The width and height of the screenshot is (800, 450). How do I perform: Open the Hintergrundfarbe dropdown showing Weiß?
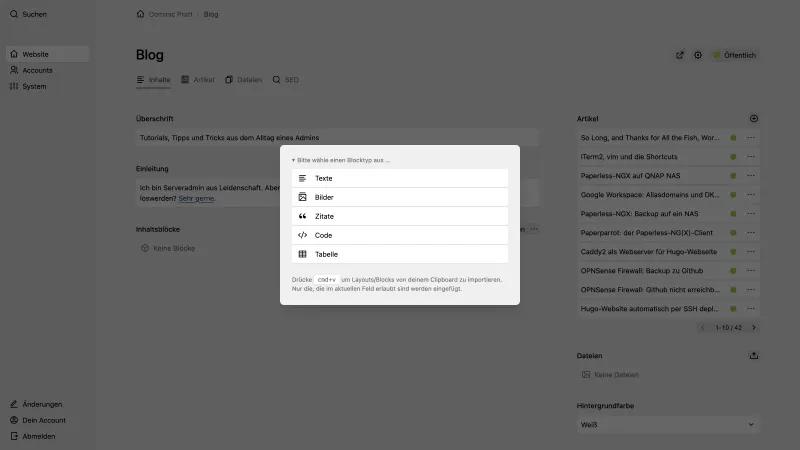click(668, 424)
